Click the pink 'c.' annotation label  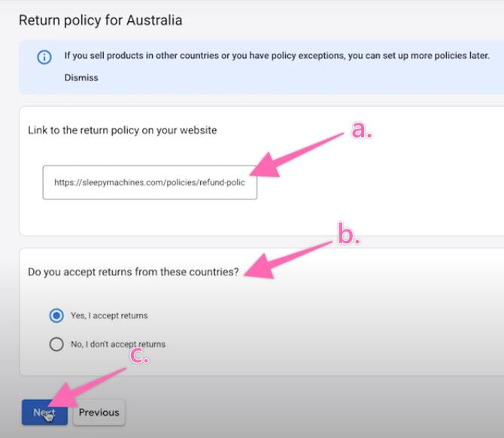pyautogui.click(x=141, y=357)
